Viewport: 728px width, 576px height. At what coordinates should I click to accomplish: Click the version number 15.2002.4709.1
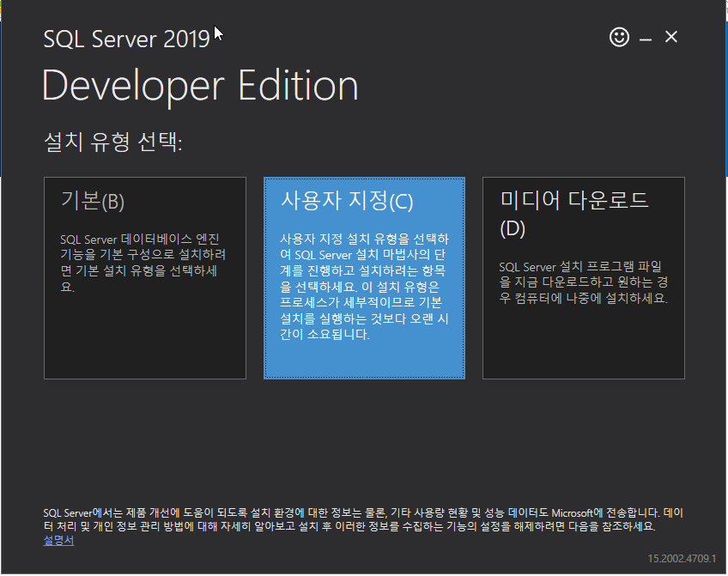tap(682, 558)
